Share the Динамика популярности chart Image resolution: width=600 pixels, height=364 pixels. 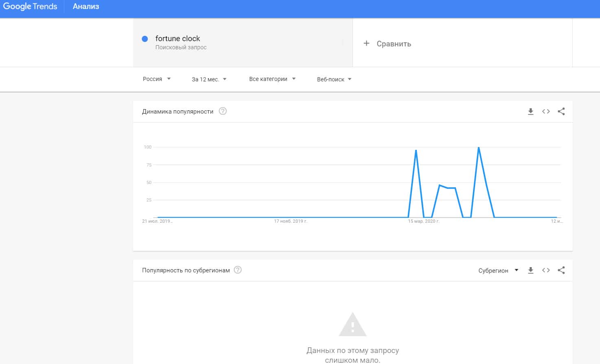pos(561,112)
